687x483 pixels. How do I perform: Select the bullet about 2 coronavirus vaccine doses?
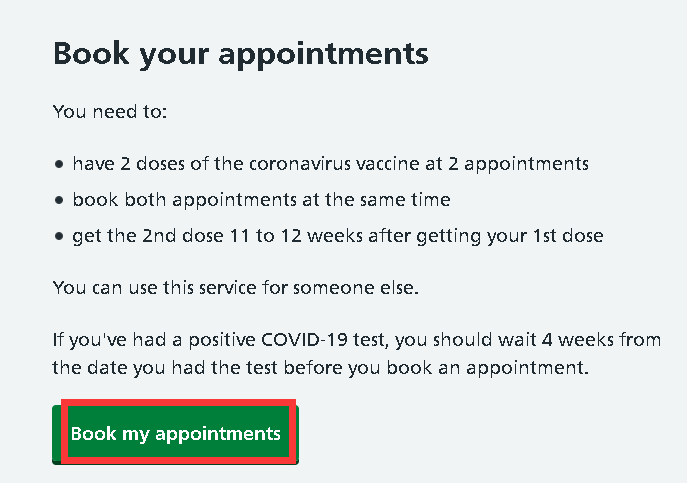pos(330,162)
